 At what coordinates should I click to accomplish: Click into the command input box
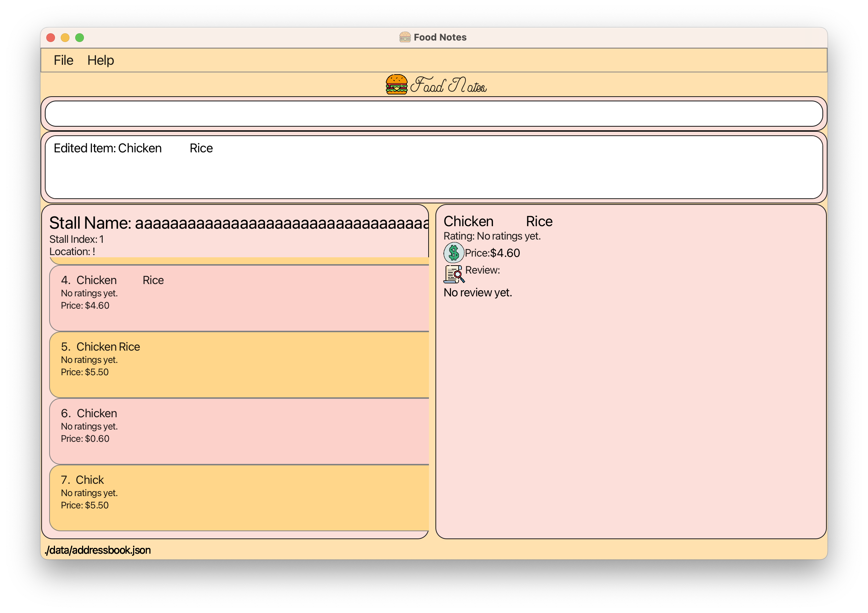(x=433, y=114)
